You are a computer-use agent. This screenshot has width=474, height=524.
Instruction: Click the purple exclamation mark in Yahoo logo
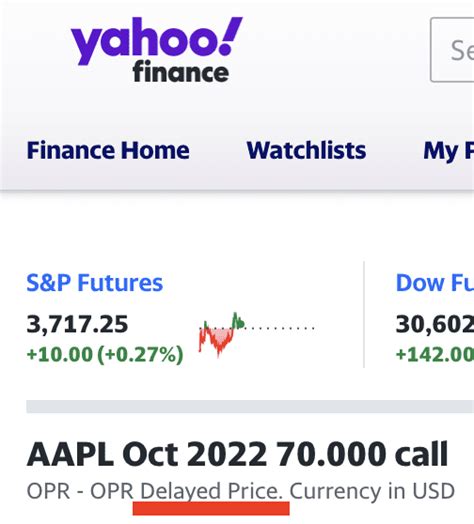coord(231,36)
